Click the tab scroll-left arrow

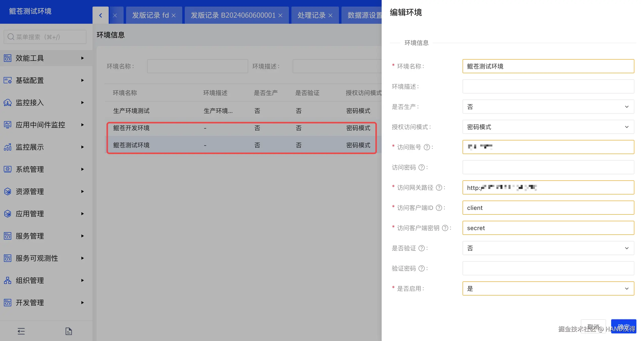[101, 15]
